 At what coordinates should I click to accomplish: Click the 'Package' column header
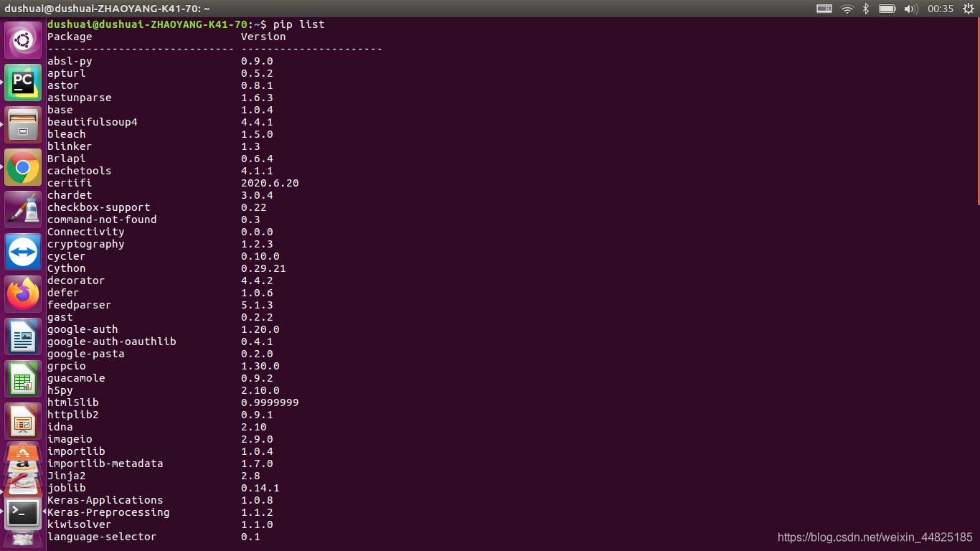[70, 37]
